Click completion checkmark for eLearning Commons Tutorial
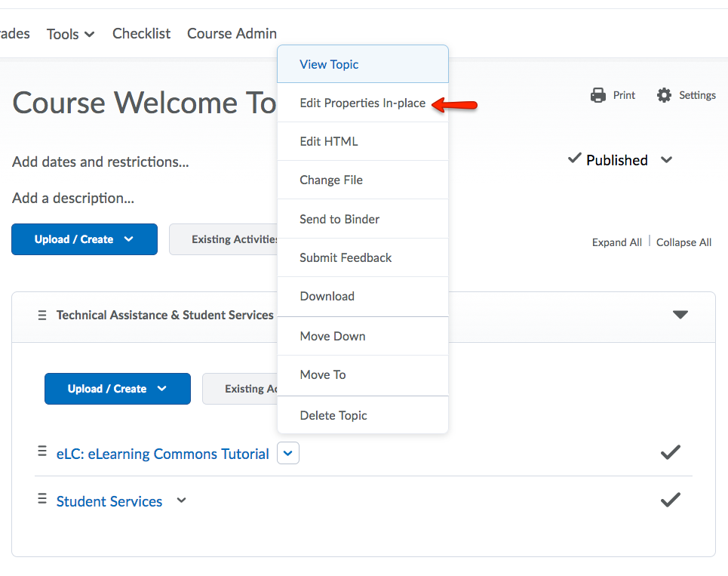Image resolution: width=728 pixels, height=576 pixels. pos(670,452)
